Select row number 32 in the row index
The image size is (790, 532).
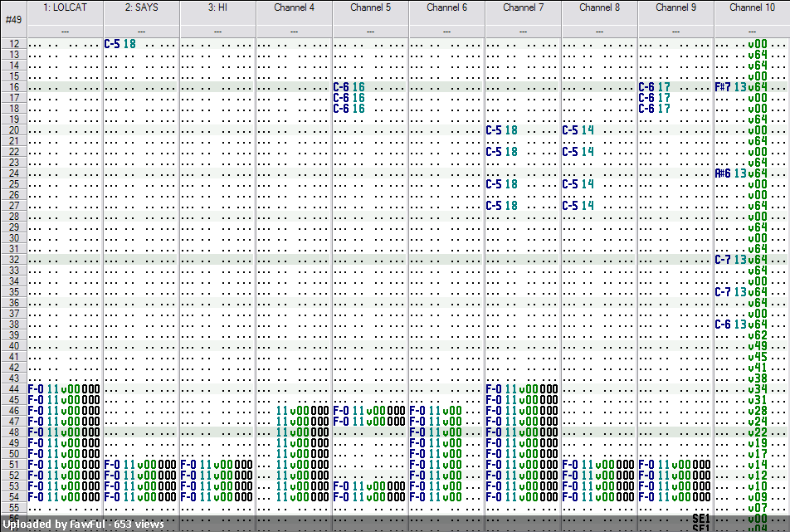(13, 260)
